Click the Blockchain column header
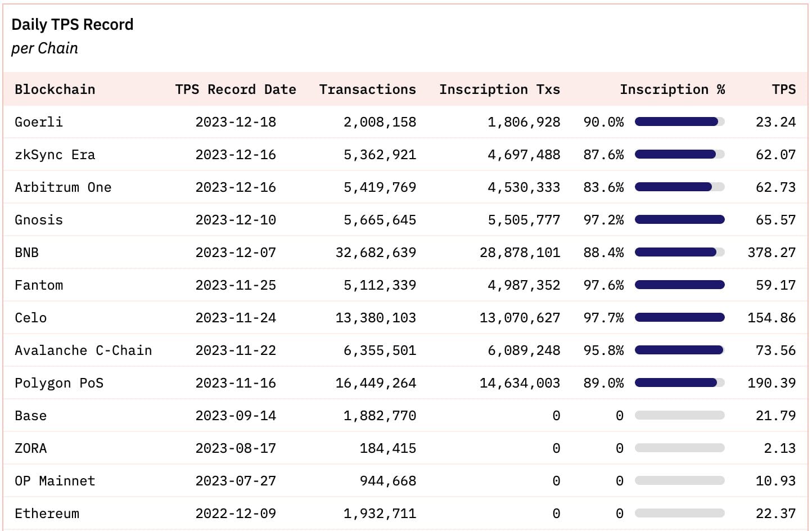Image resolution: width=812 pixels, height=531 pixels. [55, 89]
